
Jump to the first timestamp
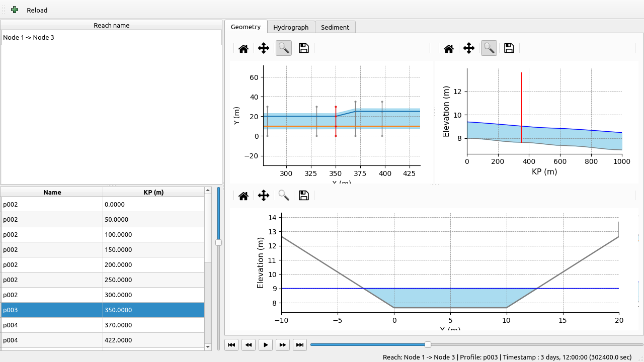pyautogui.click(x=231, y=344)
